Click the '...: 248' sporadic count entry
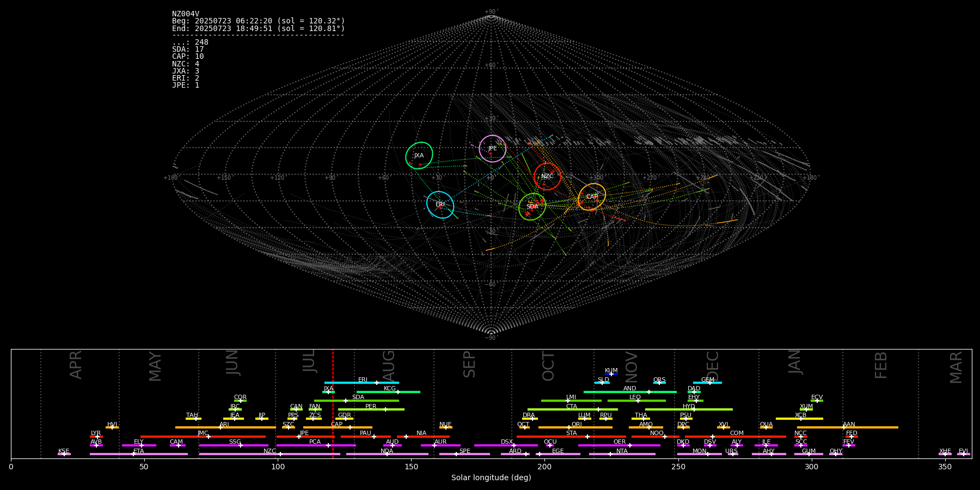 [190, 42]
